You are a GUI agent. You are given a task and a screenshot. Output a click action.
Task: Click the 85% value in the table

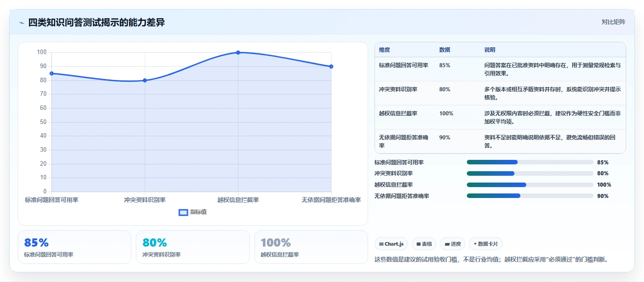[444, 65]
